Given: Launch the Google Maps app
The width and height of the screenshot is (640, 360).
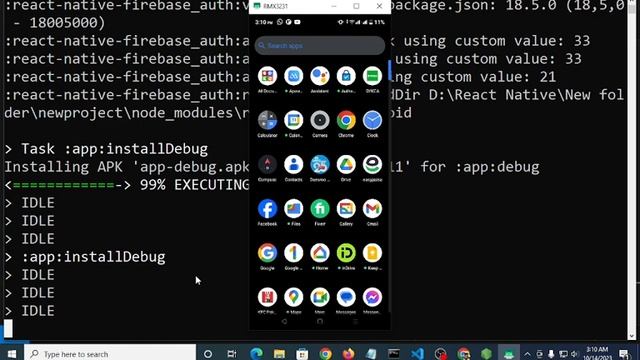Looking at the screenshot, I should [293, 297].
